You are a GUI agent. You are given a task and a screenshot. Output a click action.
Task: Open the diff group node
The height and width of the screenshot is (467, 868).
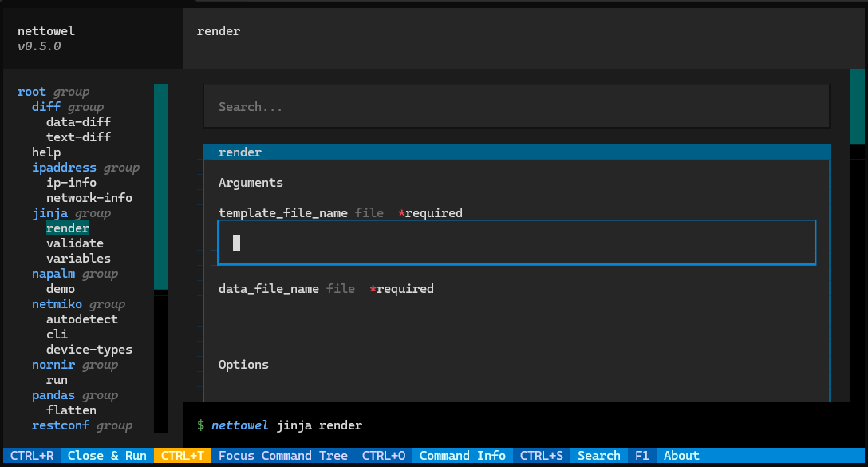point(68,107)
